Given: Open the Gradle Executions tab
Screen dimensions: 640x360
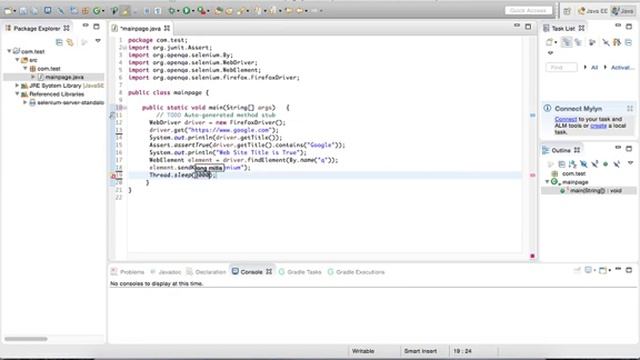Looking at the screenshot, I should [356, 272].
